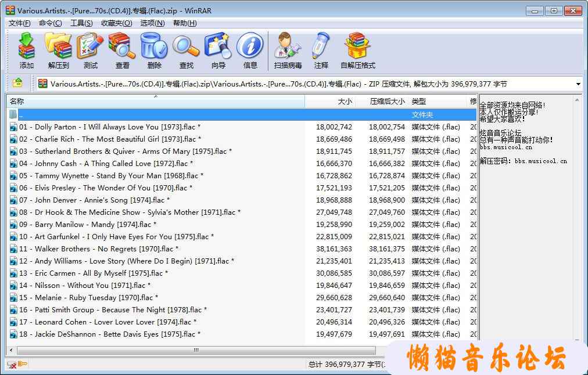Open the 帮助(H) menu
This screenshot has width=588, height=375.
tap(185, 23)
